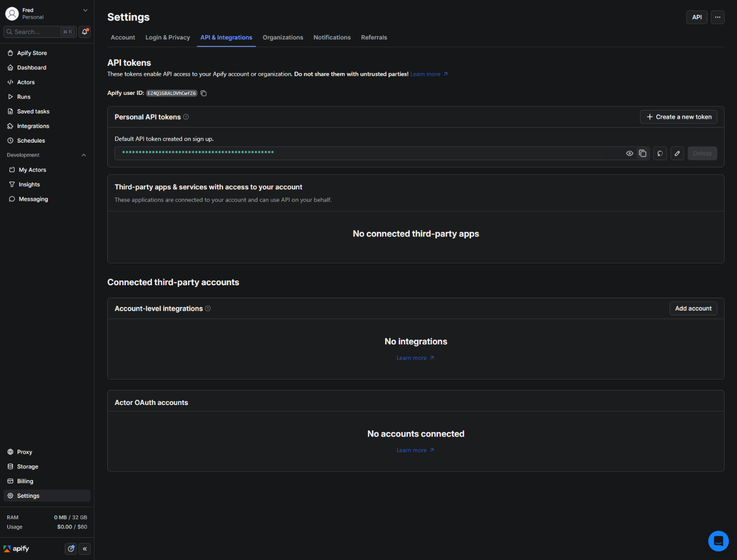
Task: Open Schedules page
Action: (x=47, y=141)
